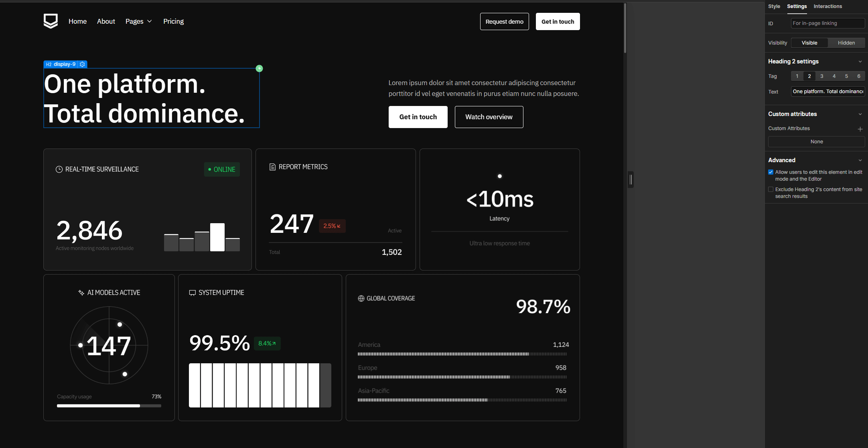
Task: Click the 2,846 monitoring nodes number
Action: click(89, 230)
